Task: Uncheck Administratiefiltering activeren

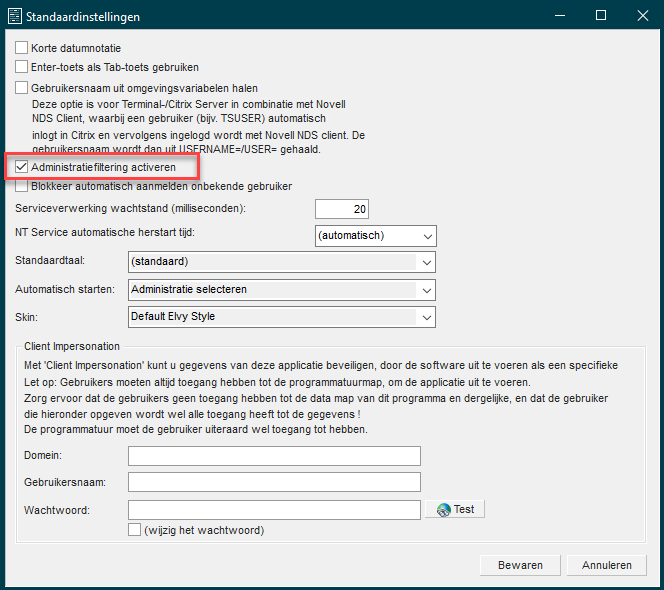Action: [x=22, y=166]
